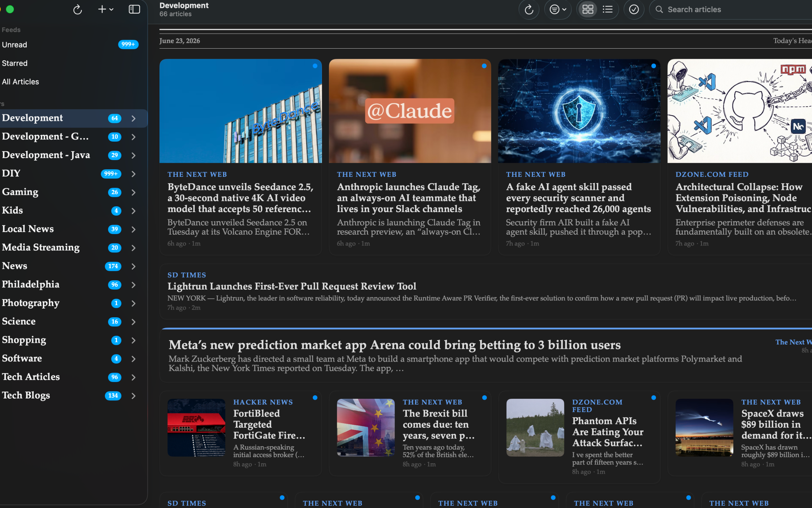Screen dimensions: 812x508
Task: Click the search magnifier icon
Action: click(x=659, y=10)
